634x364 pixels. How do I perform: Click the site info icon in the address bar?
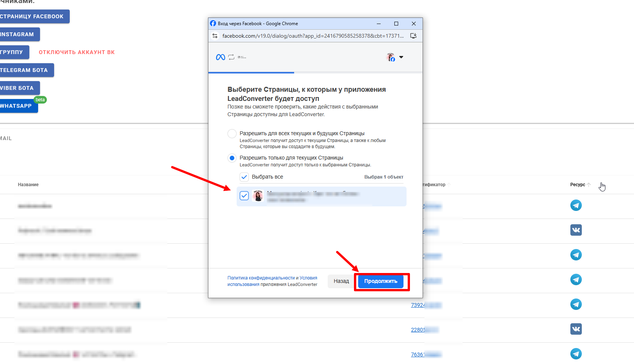(x=215, y=36)
